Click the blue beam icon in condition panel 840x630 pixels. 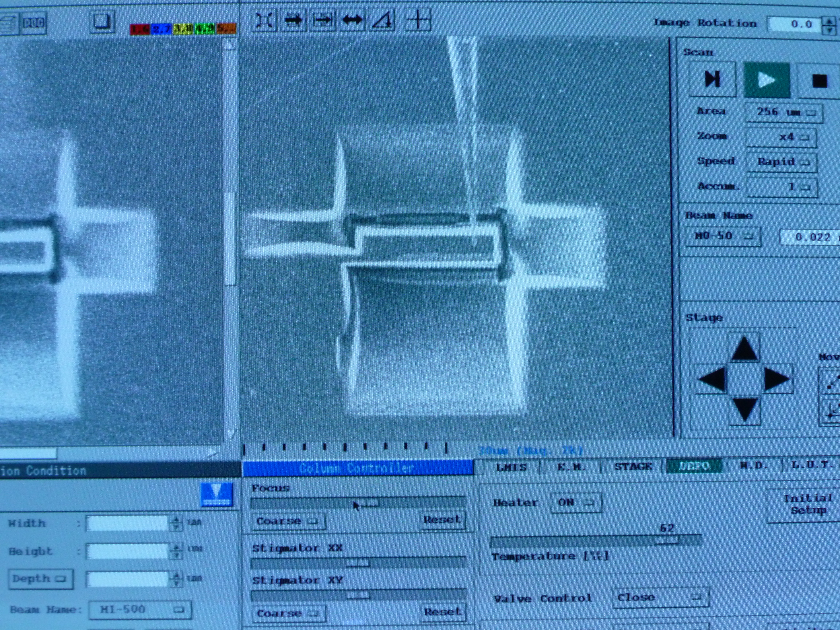pyautogui.click(x=216, y=494)
